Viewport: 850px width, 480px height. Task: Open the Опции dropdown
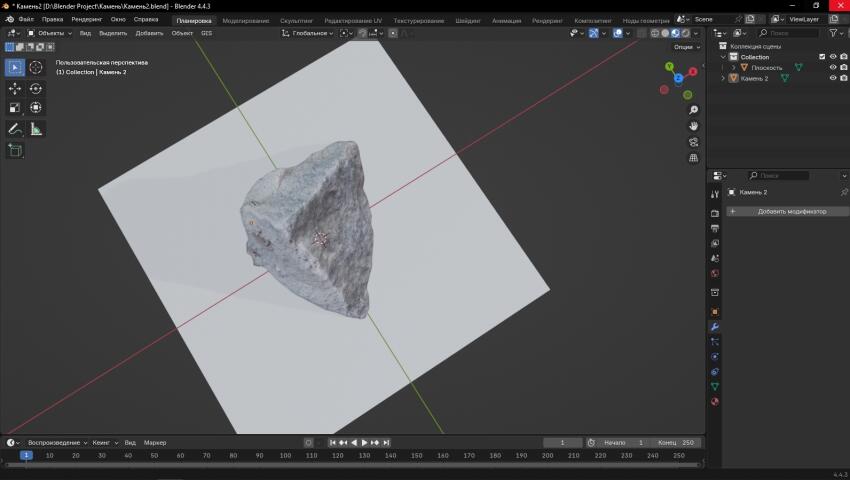(686, 47)
